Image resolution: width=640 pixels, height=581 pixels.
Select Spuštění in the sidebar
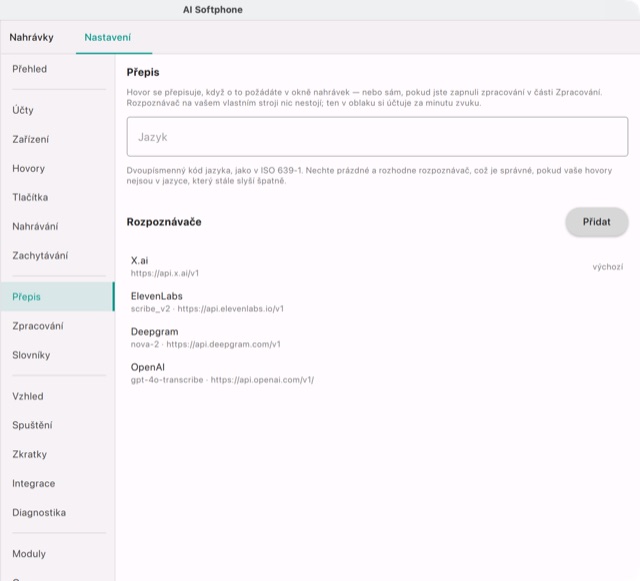[57, 425]
